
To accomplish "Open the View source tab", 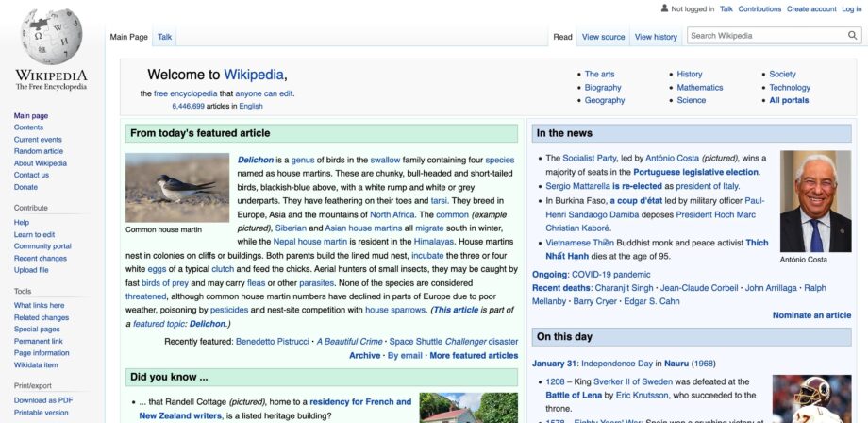I will click(603, 37).
